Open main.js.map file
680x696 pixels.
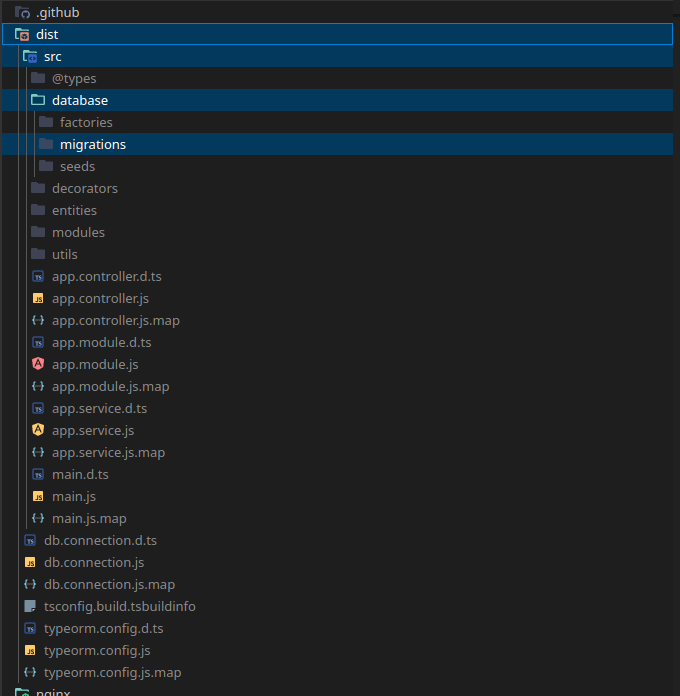click(337, 518)
